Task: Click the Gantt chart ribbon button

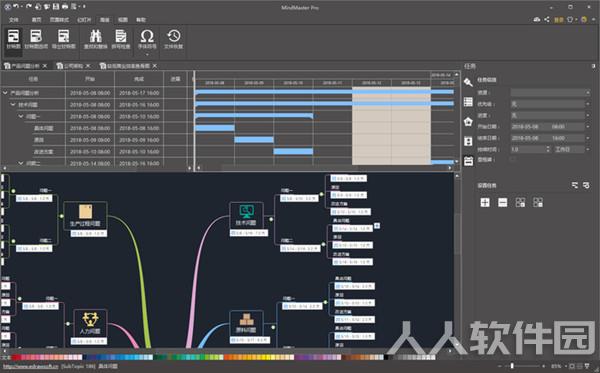Action: (x=13, y=39)
